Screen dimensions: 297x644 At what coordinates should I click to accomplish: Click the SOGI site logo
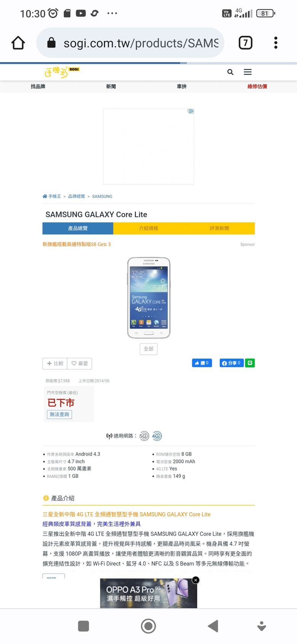click(62, 72)
